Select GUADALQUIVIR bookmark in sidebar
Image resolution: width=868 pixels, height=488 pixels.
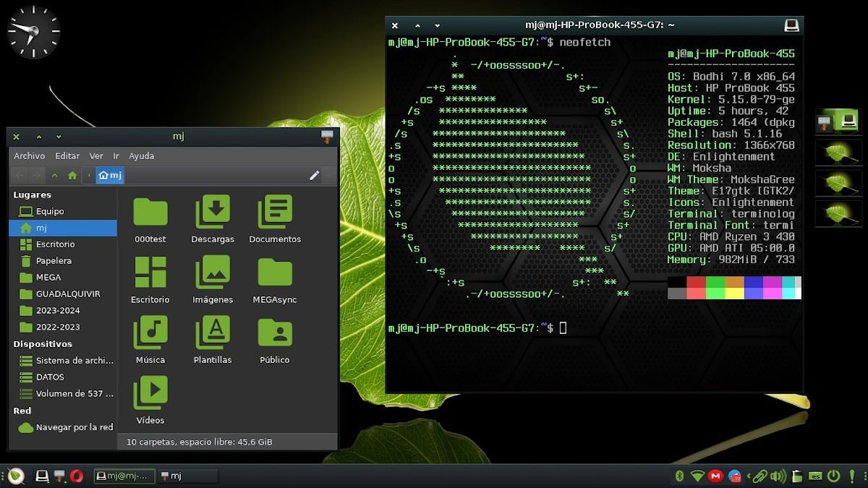coord(63,294)
